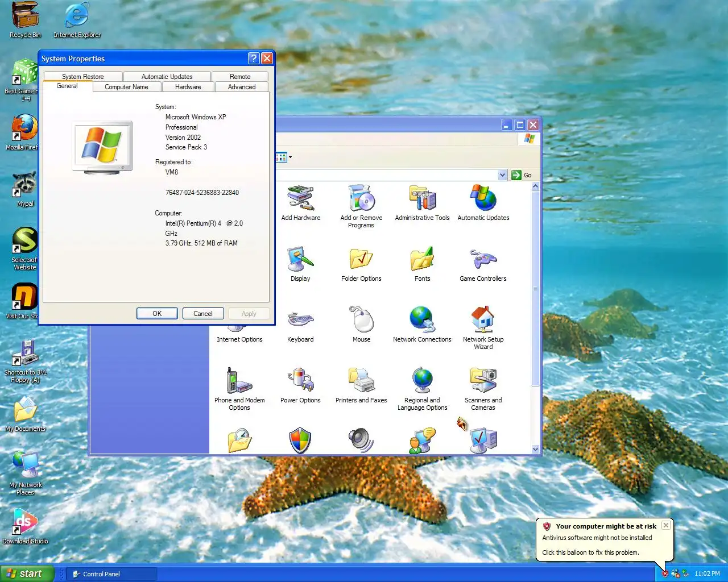Switch to Advanced tab
Image resolution: width=728 pixels, height=582 pixels.
[242, 87]
